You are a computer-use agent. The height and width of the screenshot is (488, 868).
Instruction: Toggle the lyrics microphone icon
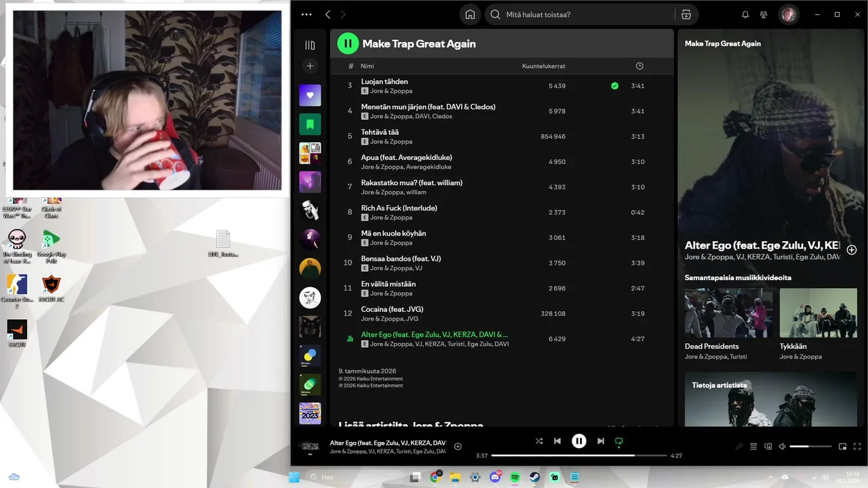click(x=739, y=447)
